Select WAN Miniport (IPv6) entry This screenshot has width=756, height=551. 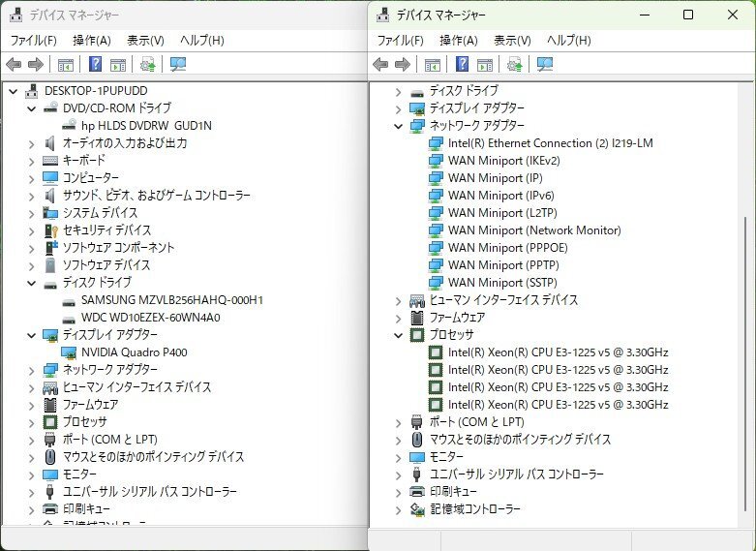(501, 196)
